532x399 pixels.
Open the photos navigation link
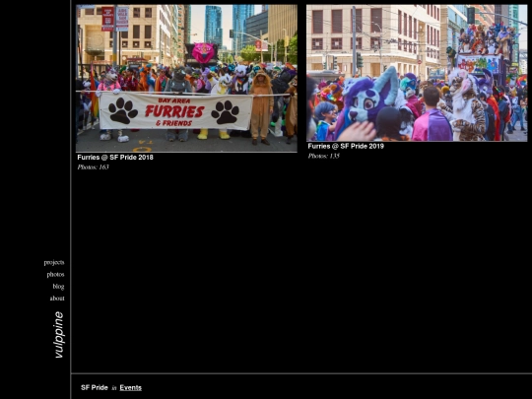coord(55,275)
